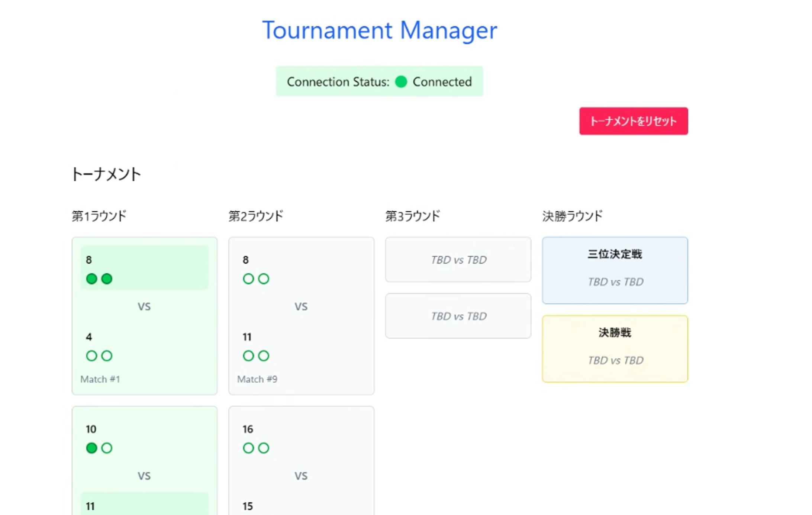Image resolution: width=812 pixels, height=515 pixels.
Task: Mark the first win circle for player 16
Action: (248, 448)
